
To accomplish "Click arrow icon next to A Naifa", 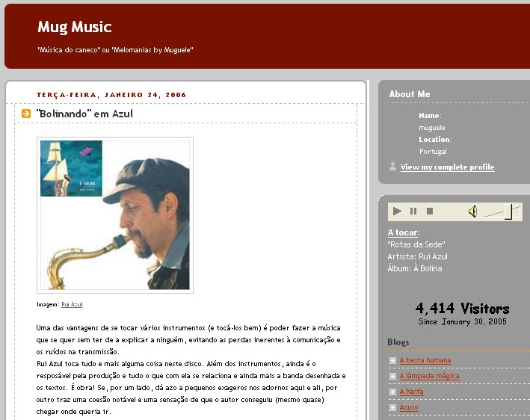I will [x=392, y=392].
